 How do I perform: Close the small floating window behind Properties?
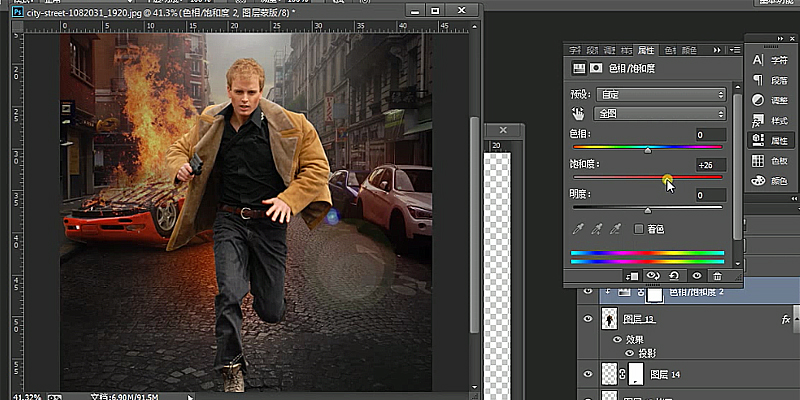503,131
